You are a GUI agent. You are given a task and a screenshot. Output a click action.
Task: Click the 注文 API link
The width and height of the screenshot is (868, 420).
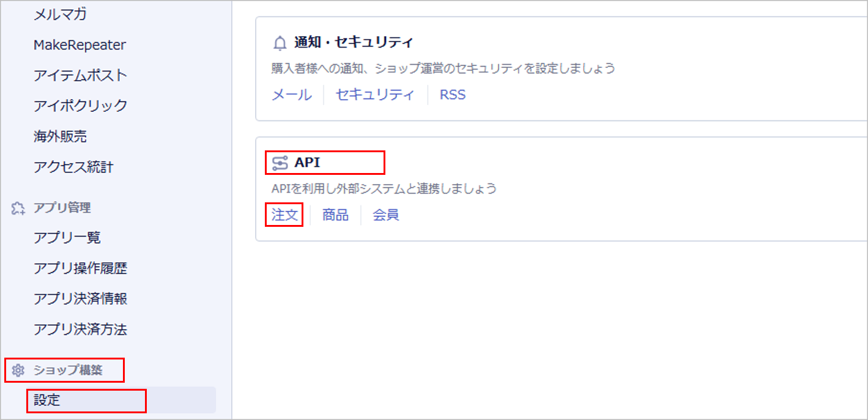coord(284,215)
